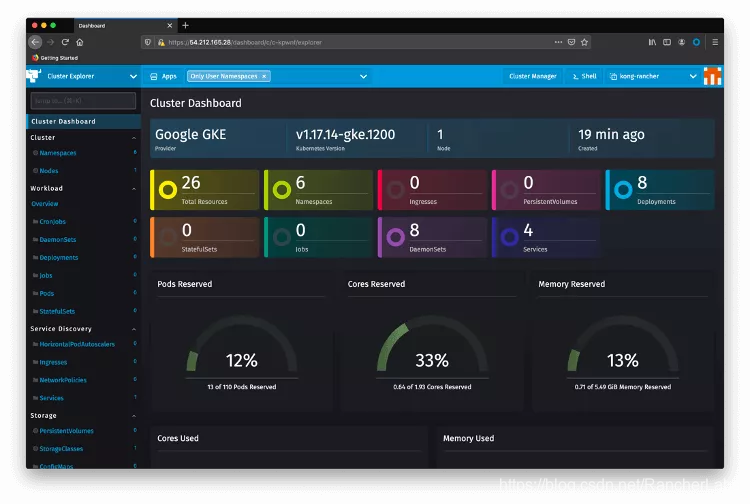750x504 pixels.
Task: Click the Jobs count card
Action: coord(318,238)
